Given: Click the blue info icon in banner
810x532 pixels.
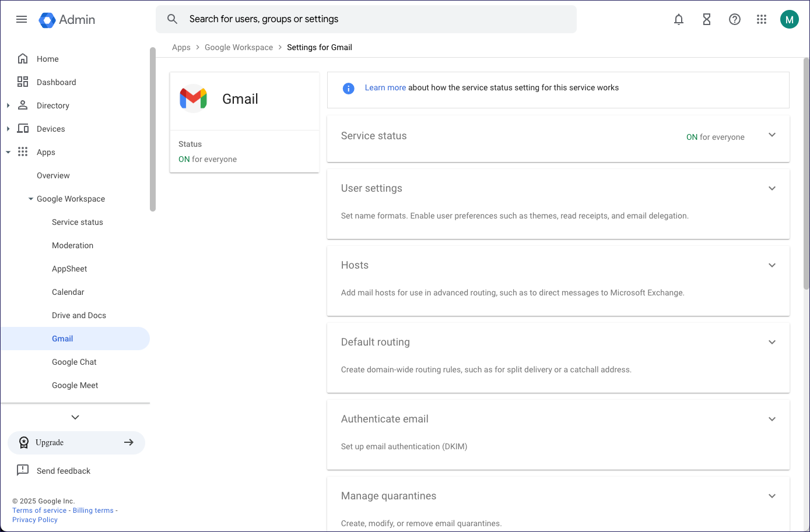Looking at the screenshot, I should [x=349, y=88].
